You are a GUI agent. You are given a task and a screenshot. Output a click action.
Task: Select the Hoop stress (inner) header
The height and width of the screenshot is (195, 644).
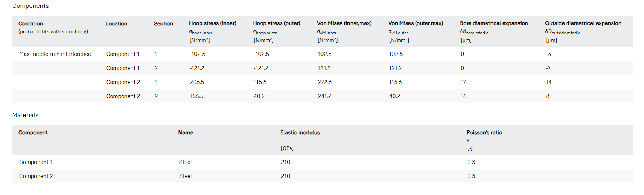[212, 23]
